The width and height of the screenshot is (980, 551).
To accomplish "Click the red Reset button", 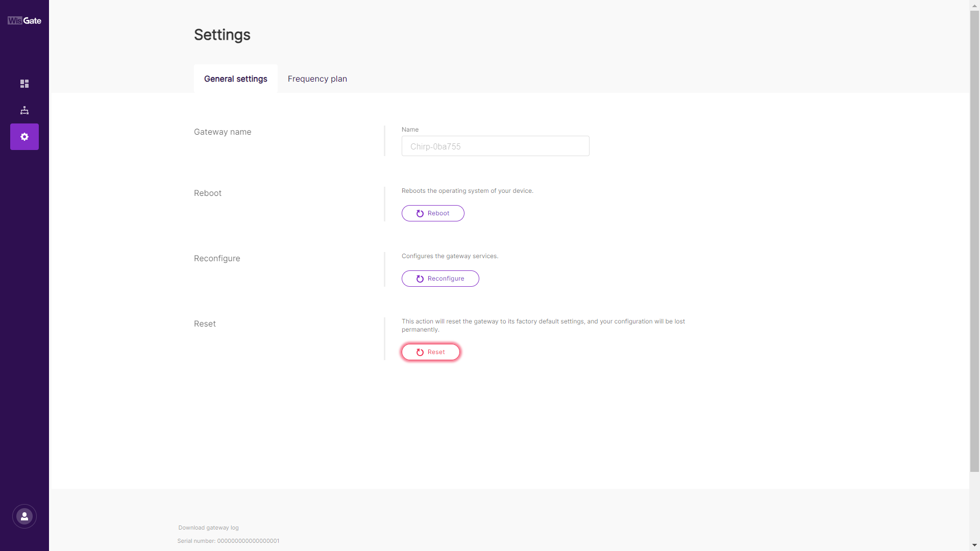I will click(431, 352).
